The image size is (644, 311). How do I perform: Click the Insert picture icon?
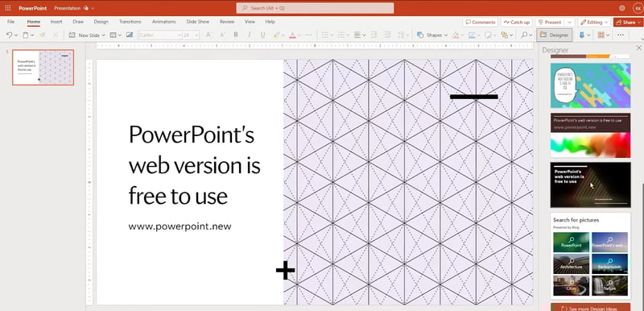point(130,35)
